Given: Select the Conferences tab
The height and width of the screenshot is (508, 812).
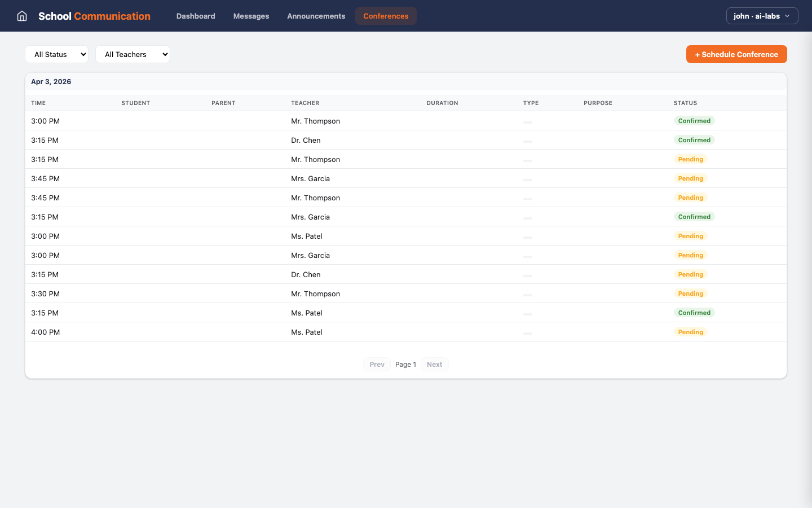Looking at the screenshot, I should pos(386,16).
